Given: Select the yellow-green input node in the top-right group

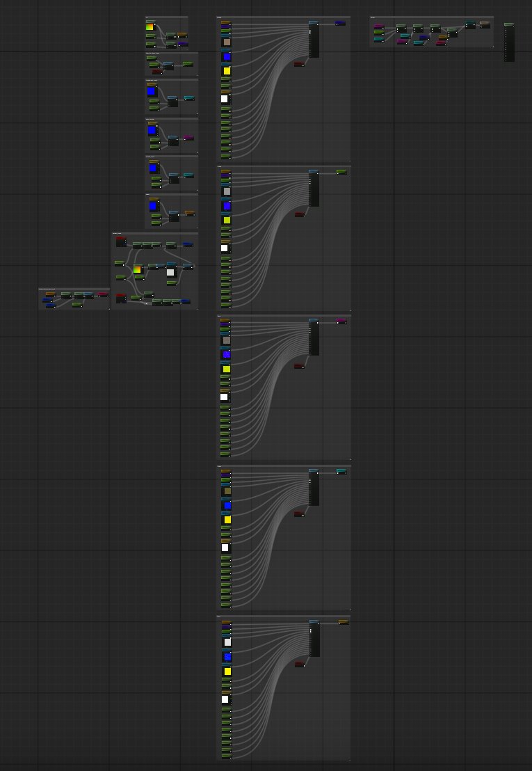Looking at the screenshot, I should point(379,33).
